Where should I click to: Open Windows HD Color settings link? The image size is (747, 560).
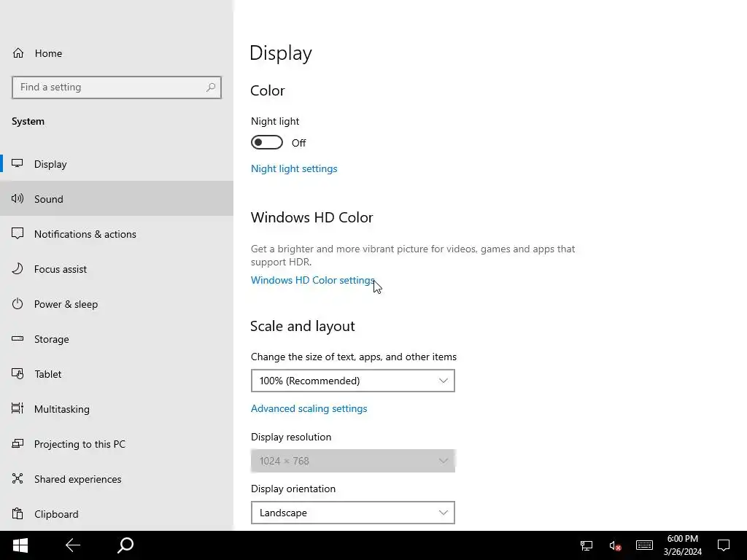tap(312, 280)
